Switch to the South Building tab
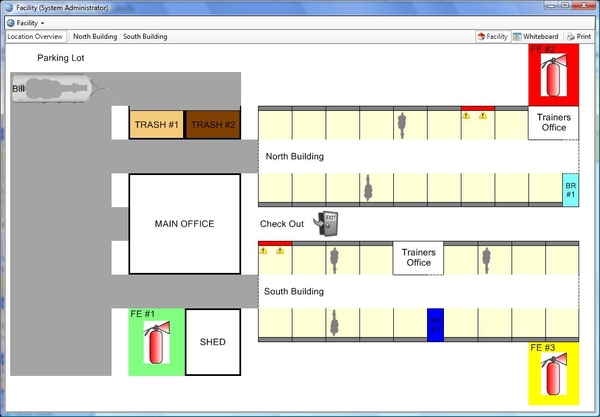The height and width of the screenshot is (417, 600). pyautogui.click(x=145, y=36)
